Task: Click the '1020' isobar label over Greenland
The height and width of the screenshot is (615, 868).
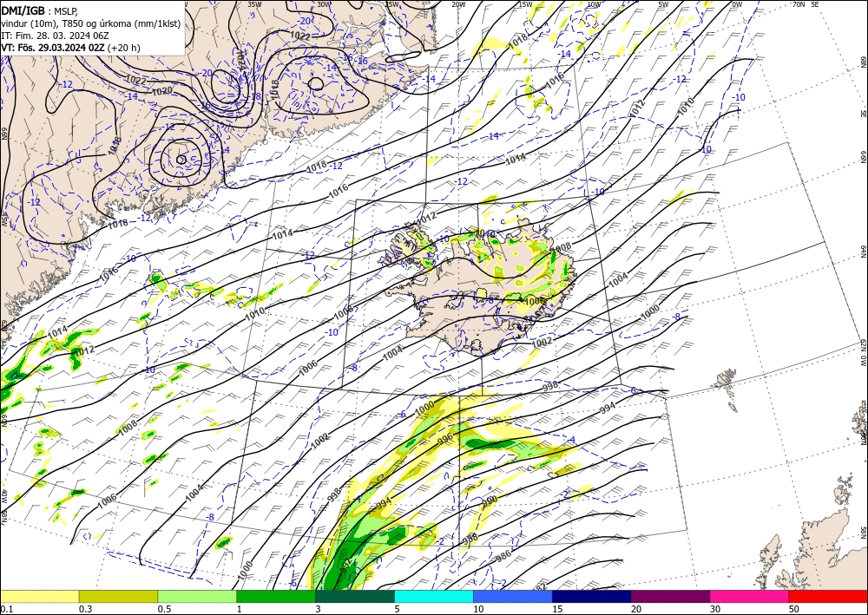Action: 161,91
